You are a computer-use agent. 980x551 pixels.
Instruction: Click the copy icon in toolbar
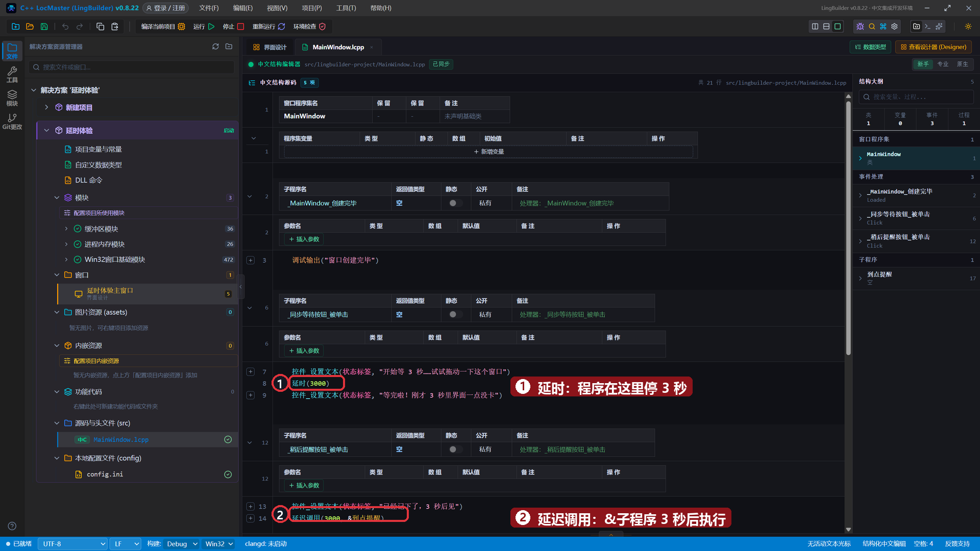101,27
